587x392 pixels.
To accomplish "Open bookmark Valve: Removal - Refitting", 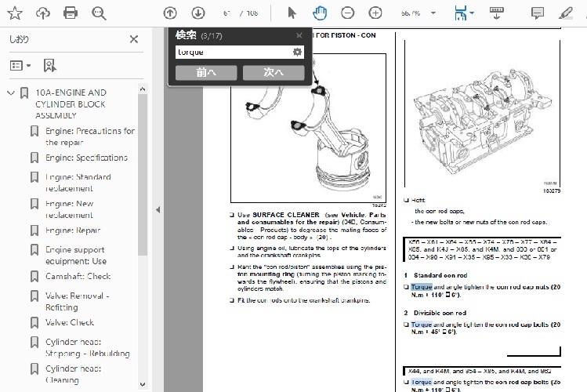I will (x=77, y=301).
